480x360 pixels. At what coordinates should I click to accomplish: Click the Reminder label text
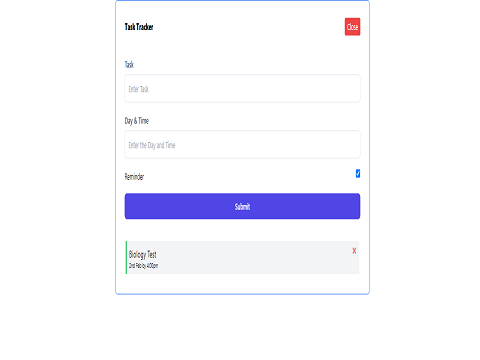(134, 177)
